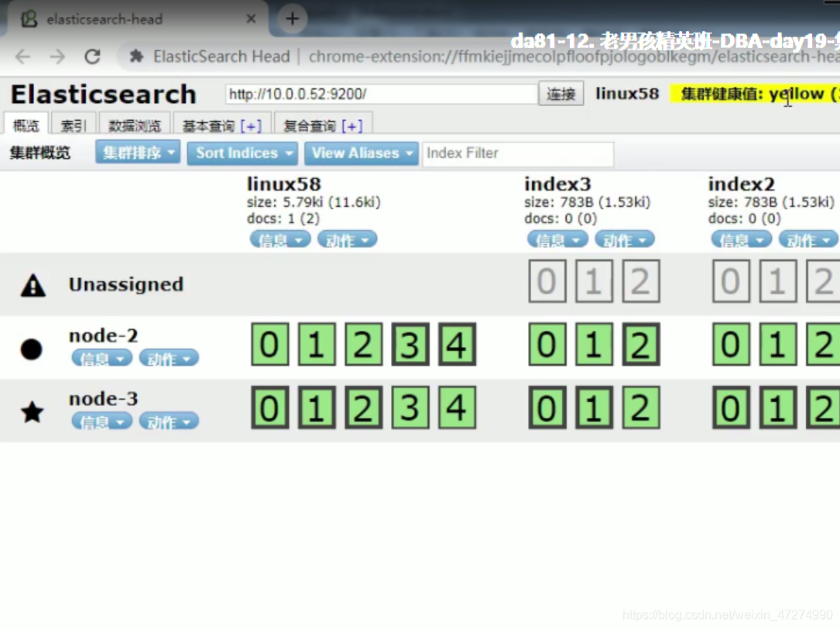Select unassigned index2 shard 0

(731, 281)
